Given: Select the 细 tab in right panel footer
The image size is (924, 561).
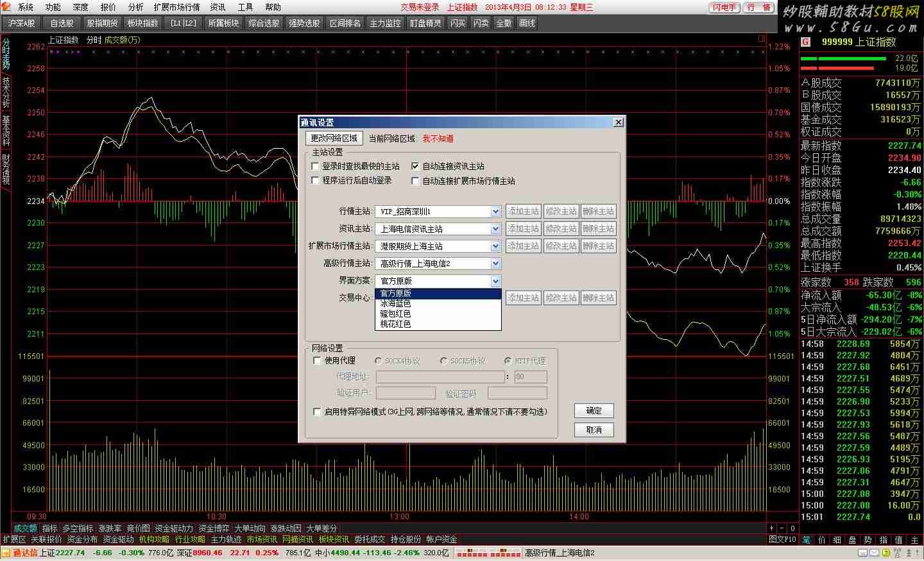Looking at the screenshot, I should tap(837, 540).
